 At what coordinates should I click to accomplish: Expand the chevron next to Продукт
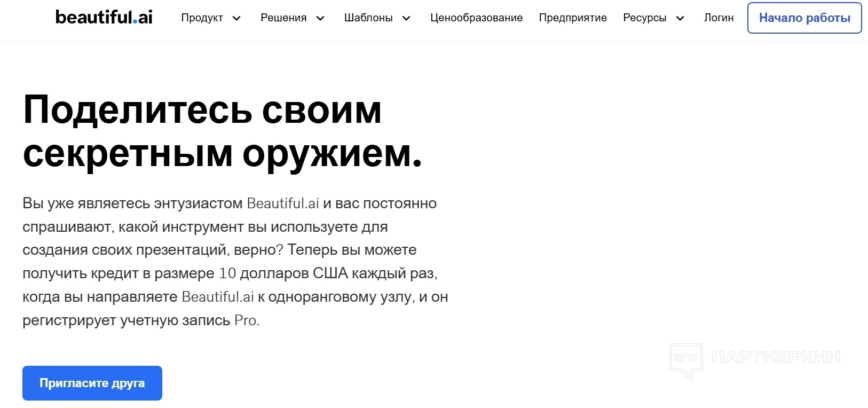tap(236, 18)
